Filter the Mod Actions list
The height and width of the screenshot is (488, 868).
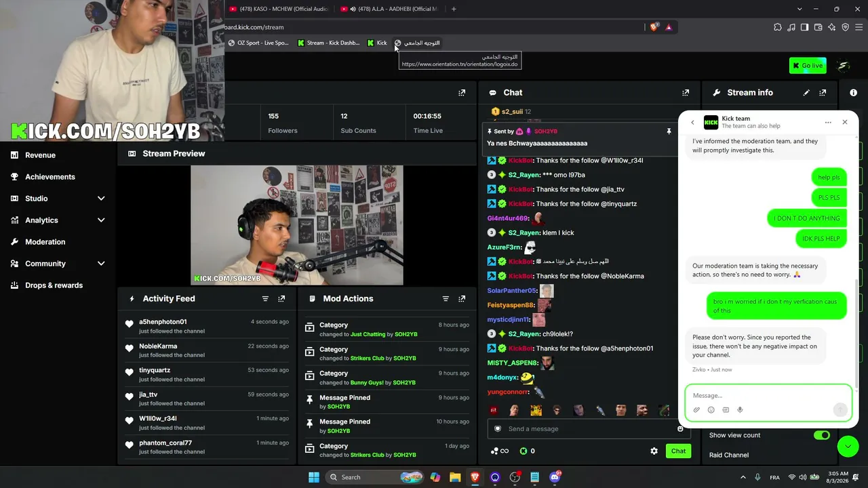tap(446, 299)
